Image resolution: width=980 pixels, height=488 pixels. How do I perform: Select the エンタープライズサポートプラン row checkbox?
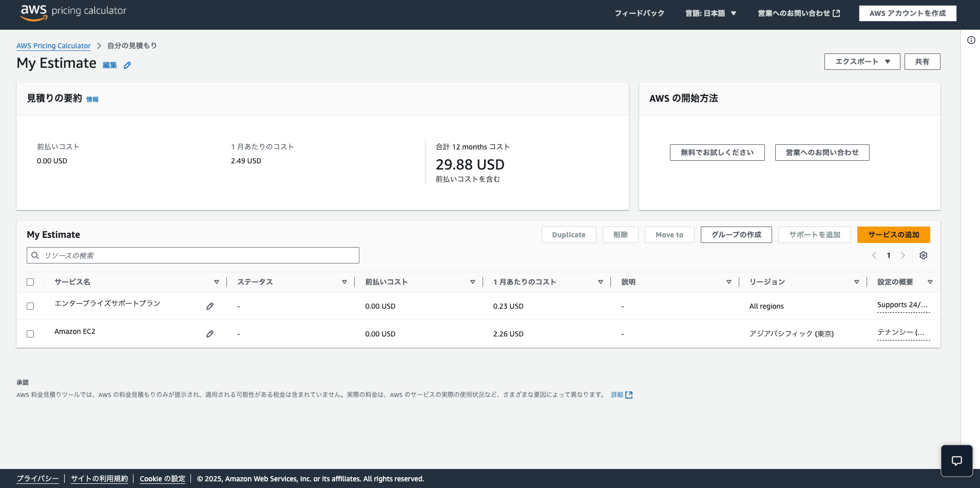pos(30,306)
